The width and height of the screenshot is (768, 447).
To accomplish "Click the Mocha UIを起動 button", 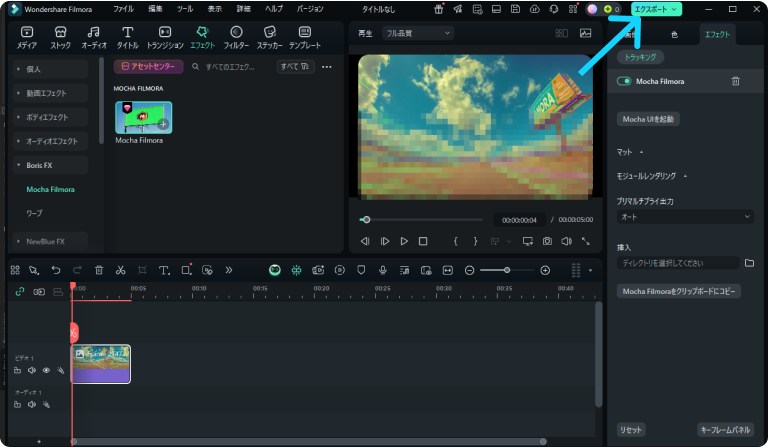I will (x=648, y=119).
